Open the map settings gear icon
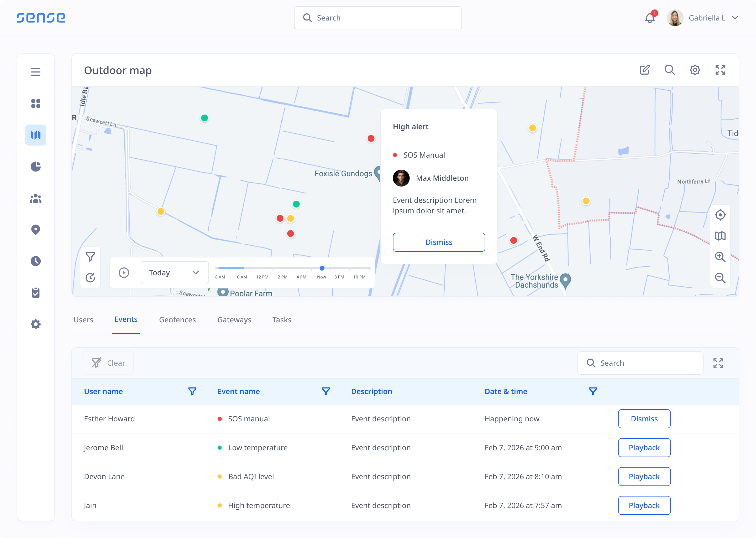Image resolution: width=756 pixels, height=538 pixels. coord(695,70)
